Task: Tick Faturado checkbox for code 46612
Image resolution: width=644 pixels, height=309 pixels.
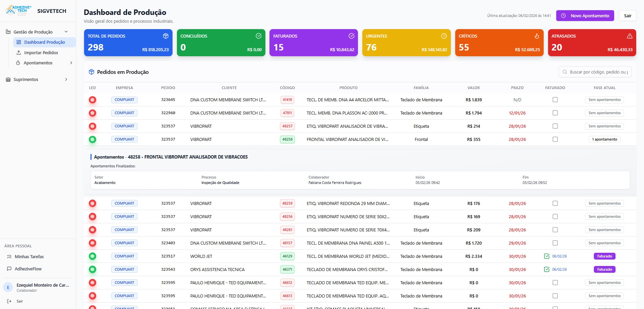Action: [x=555, y=283]
